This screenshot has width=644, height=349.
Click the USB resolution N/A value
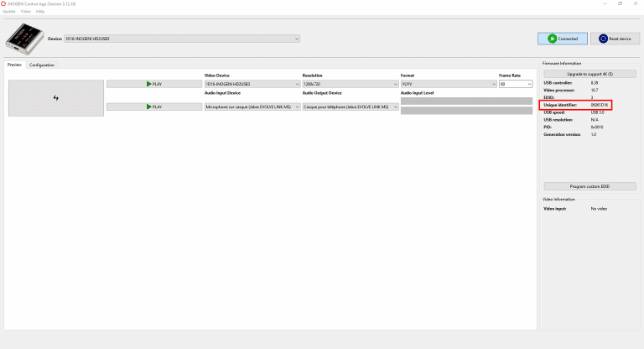pyautogui.click(x=595, y=120)
